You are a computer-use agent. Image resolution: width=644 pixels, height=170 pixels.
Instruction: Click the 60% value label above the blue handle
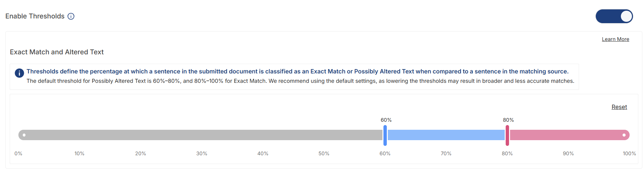pos(386,120)
